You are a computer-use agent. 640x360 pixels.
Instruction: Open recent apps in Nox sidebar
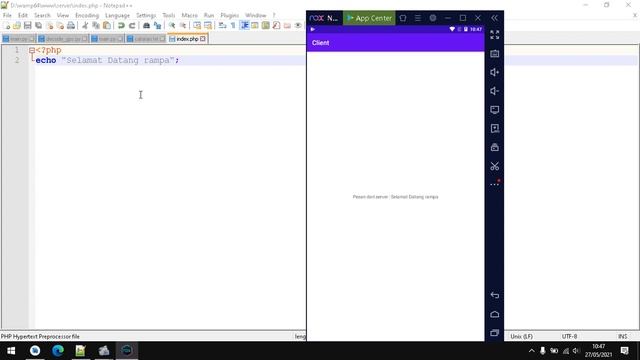tap(494, 333)
